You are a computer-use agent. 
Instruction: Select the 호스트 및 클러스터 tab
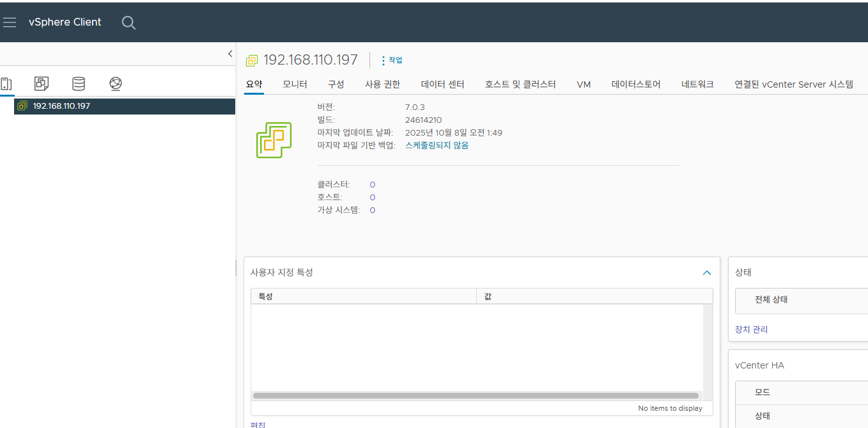[520, 84]
